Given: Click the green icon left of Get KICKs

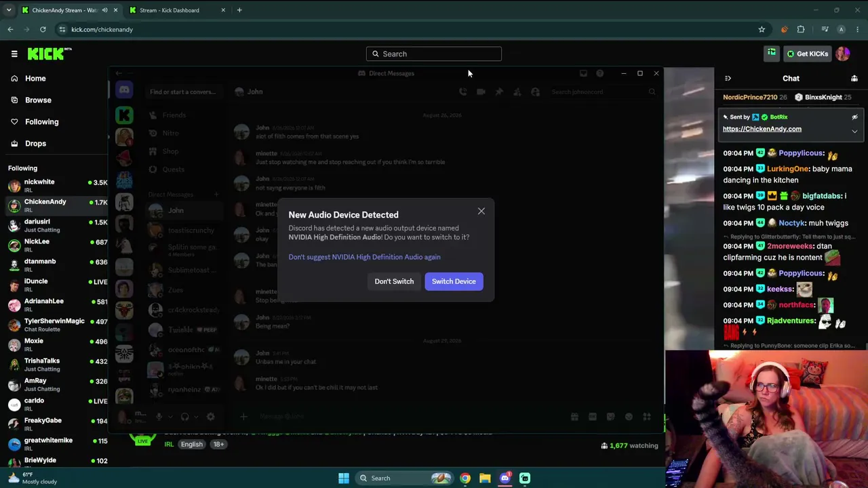Looking at the screenshot, I should coord(772,54).
